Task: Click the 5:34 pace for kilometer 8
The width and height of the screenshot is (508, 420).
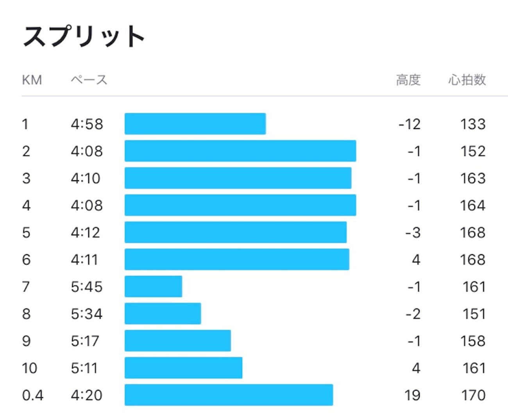Action: (86, 314)
